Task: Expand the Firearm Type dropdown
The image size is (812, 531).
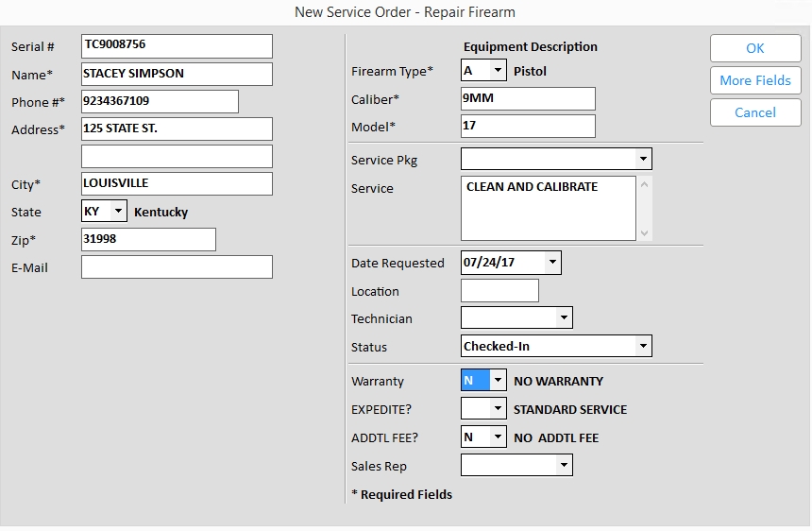Action: click(x=497, y=71)
